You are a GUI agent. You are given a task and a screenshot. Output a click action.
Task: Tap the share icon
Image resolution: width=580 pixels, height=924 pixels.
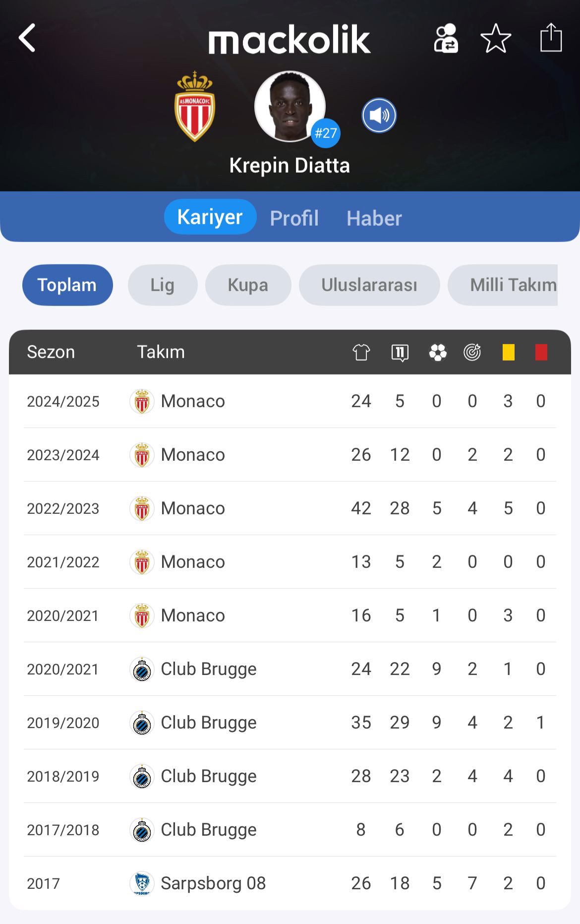tap(551, 37)
